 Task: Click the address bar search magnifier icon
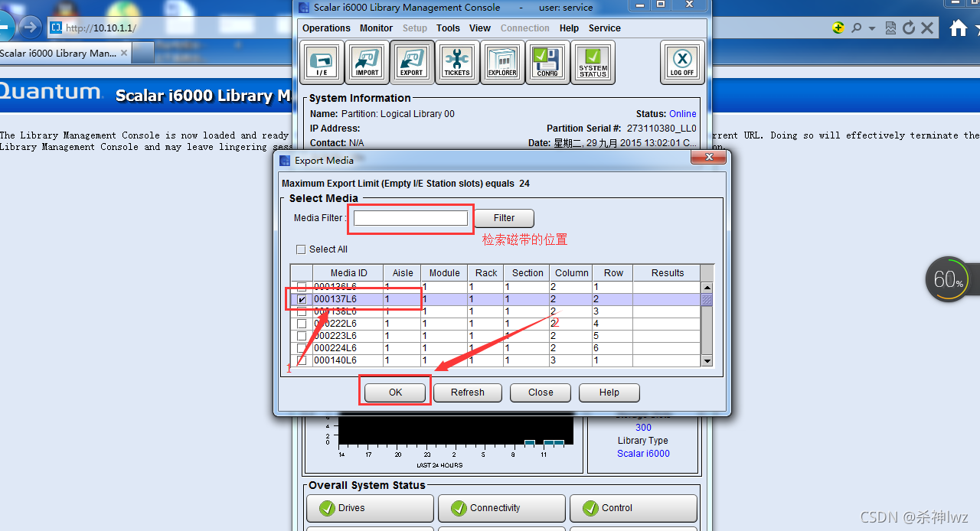(856, 28)
